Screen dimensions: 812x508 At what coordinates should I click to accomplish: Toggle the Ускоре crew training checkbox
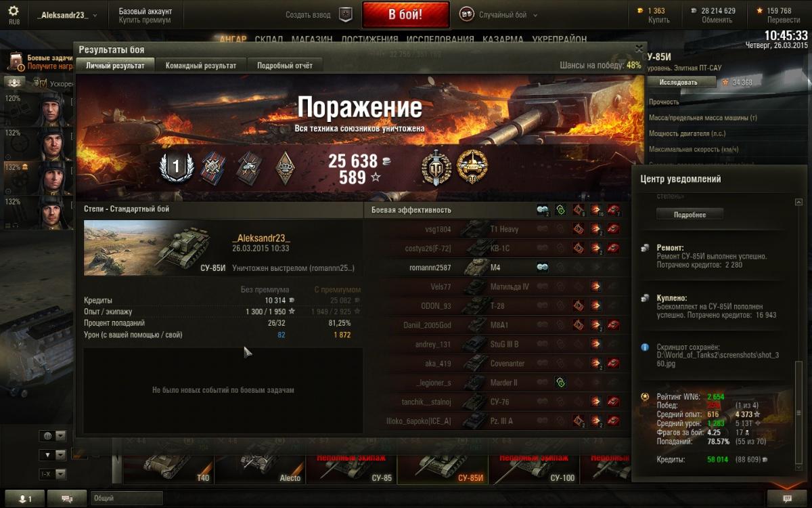[x=43, y=83]
